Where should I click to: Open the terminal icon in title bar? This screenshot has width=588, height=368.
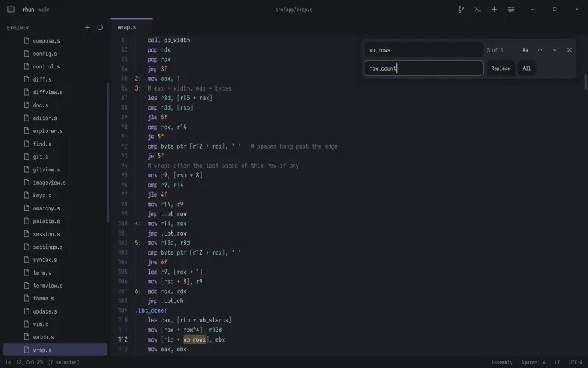477,10
